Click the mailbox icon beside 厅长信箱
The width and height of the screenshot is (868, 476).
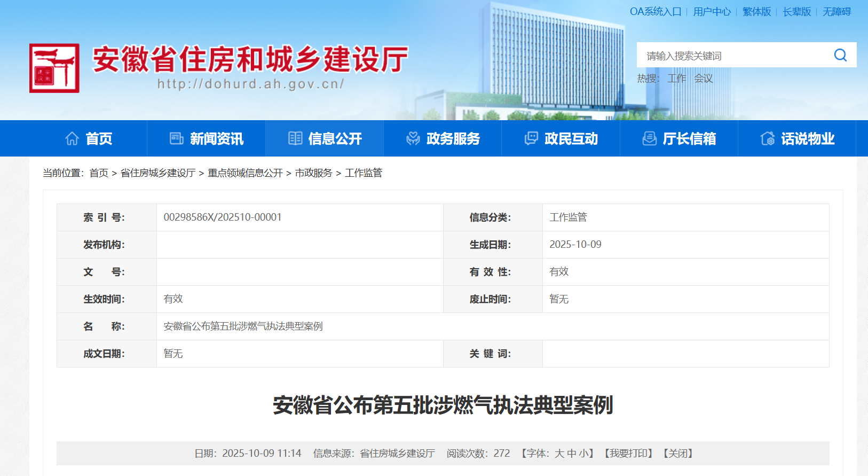(x=649, y=139)
